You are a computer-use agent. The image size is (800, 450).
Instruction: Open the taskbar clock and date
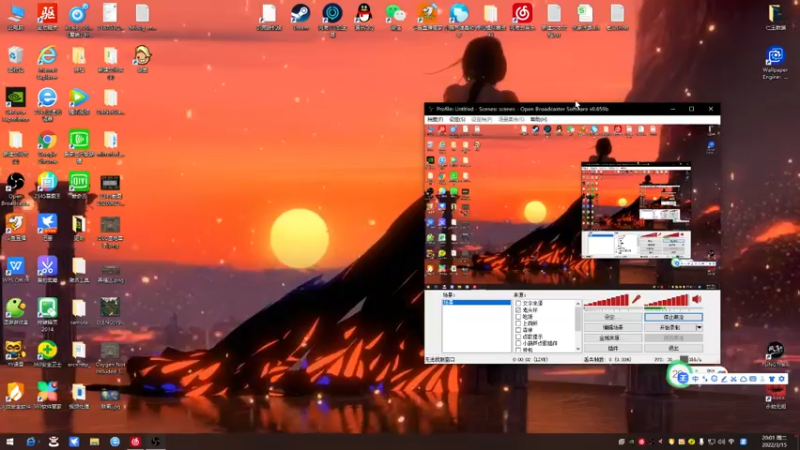click(773, 441)
